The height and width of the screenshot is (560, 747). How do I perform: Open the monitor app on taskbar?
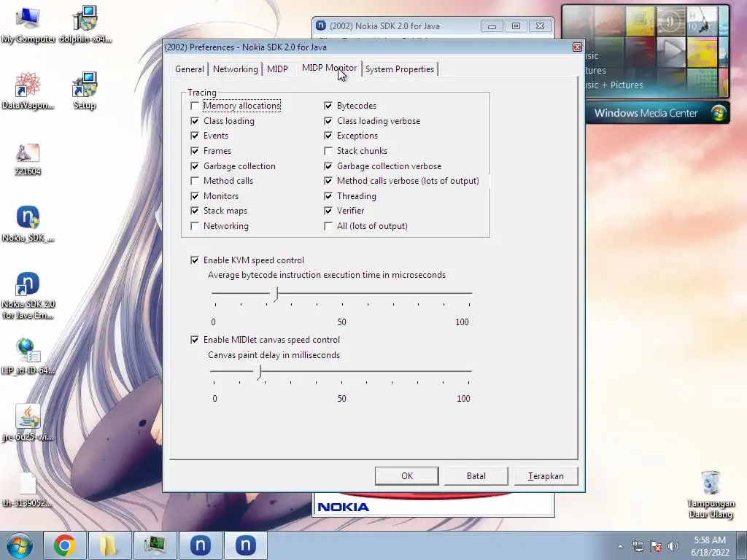click(155, 545)
